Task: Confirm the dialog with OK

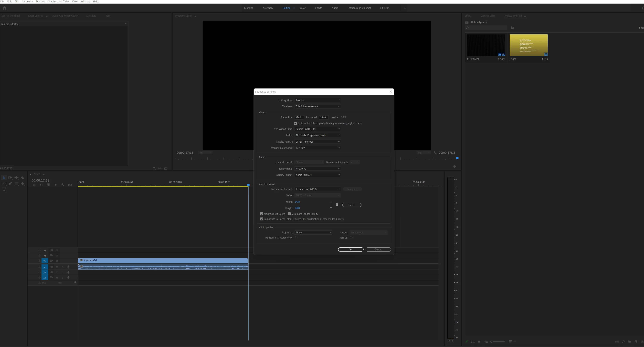Action: pyautogui.click(x=351, y=249)
